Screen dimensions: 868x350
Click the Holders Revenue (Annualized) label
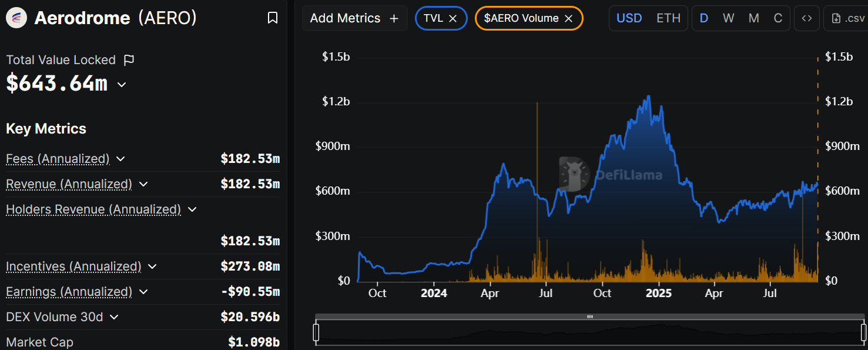click(x=93, y=209)
